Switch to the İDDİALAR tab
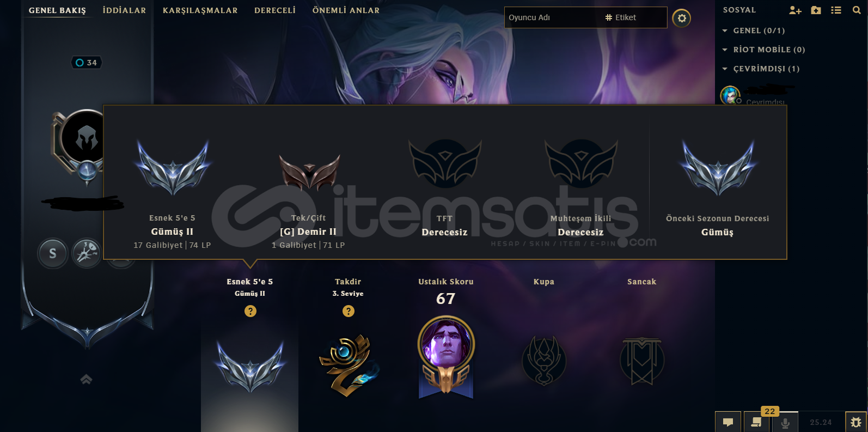The image size is (868, 432). coord(124,10)
